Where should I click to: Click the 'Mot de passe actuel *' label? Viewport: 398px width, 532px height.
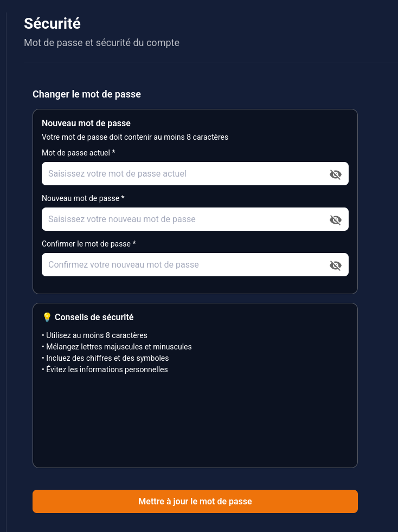coord(79,153)
